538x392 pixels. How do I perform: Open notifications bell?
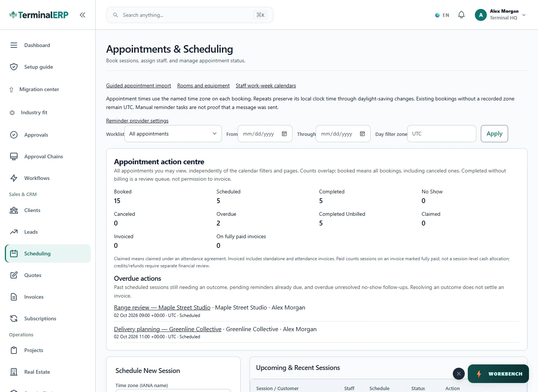pos(461,15)
